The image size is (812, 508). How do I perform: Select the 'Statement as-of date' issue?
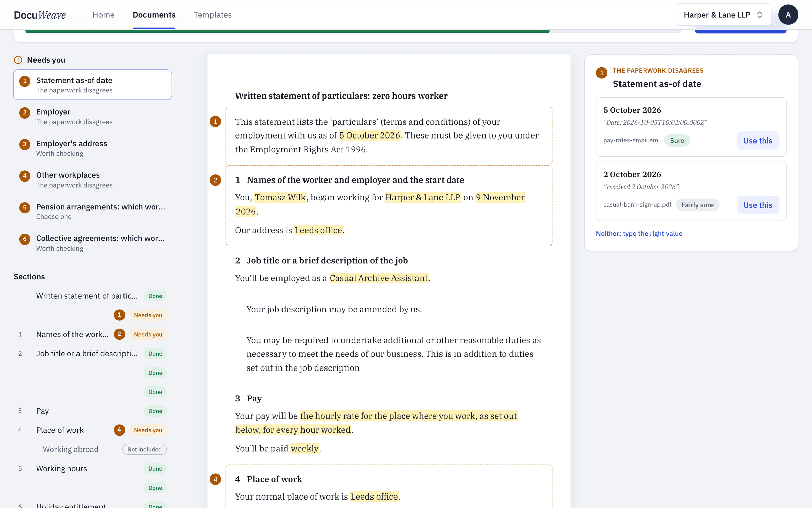tap(92, 85)
